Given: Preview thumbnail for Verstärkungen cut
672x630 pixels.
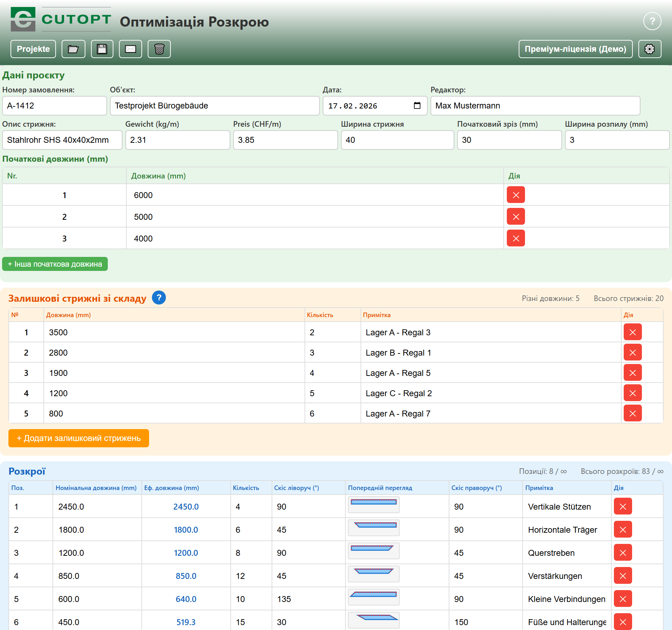Looking at the screenshot, I should 374,574.
